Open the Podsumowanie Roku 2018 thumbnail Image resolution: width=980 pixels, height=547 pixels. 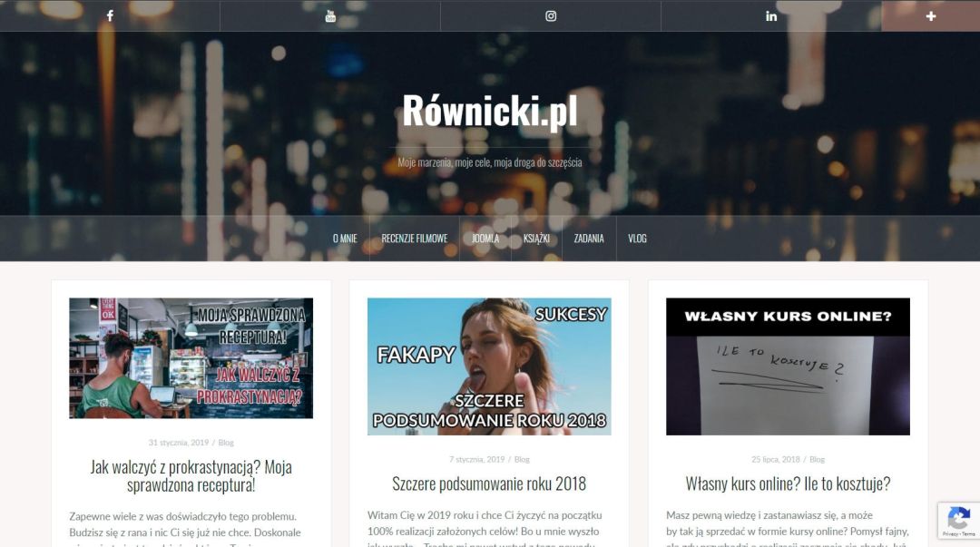pyautogui.click(x=489, y=366)
